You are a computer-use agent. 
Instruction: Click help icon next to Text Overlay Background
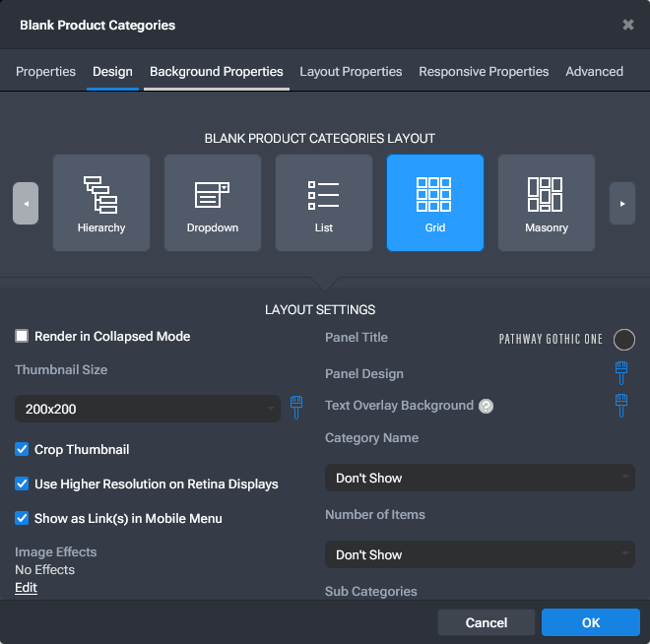point(486,406)
